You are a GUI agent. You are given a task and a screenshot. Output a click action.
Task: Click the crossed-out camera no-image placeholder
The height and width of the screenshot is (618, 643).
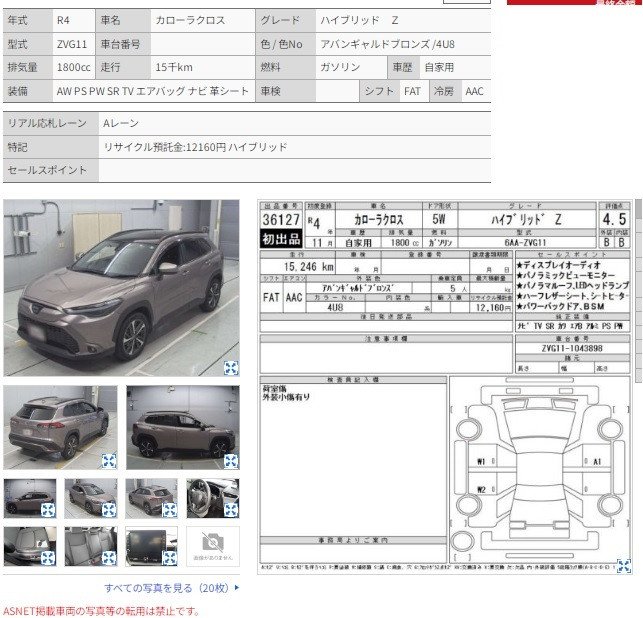click(213, 546)
